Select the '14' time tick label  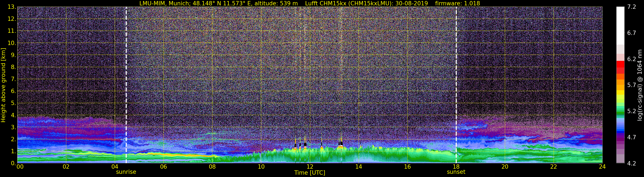click(x=358, y=167)
